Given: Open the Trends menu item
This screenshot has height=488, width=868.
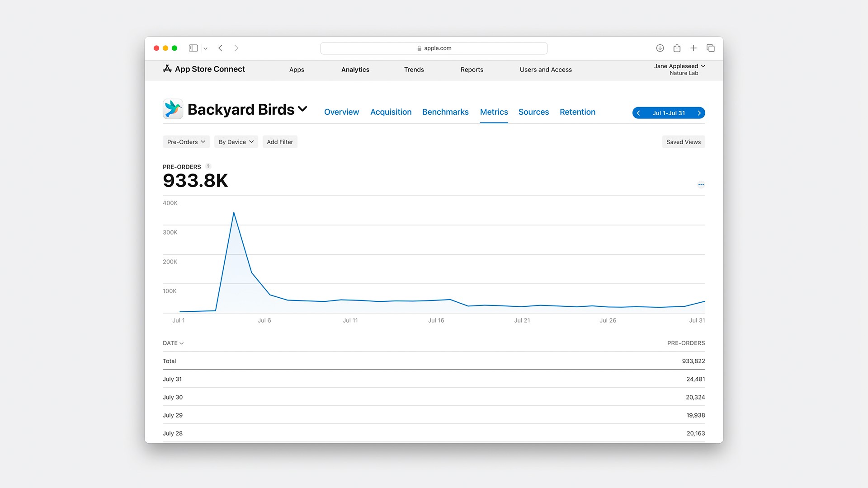Looking at the screenshot, I should tap(414, 70).
